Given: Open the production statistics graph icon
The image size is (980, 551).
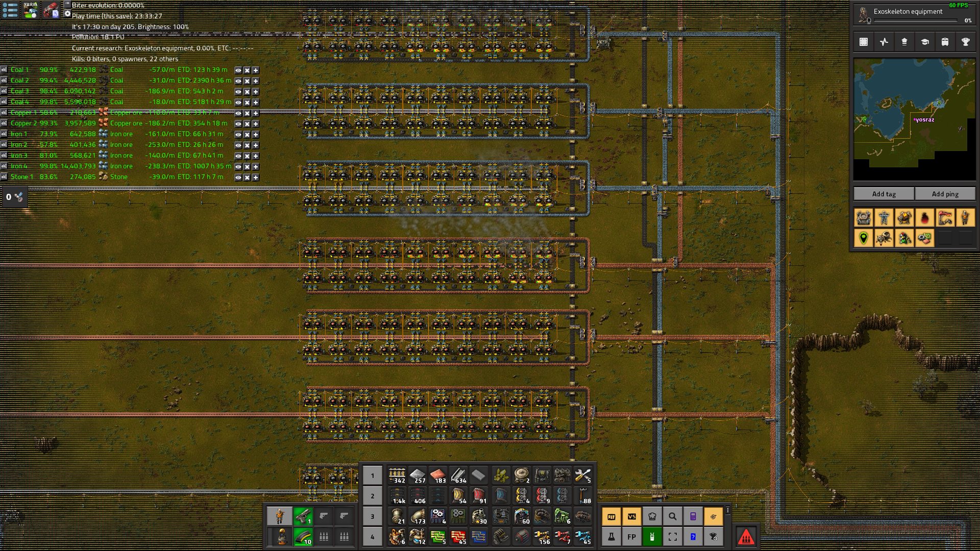Looking at the screenshot, I should coord(884,42).
